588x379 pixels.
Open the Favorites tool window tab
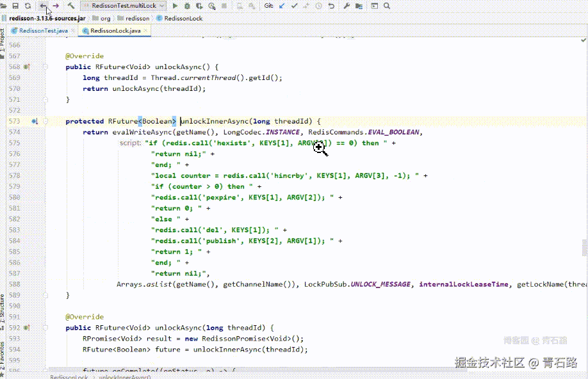point(3,359)
